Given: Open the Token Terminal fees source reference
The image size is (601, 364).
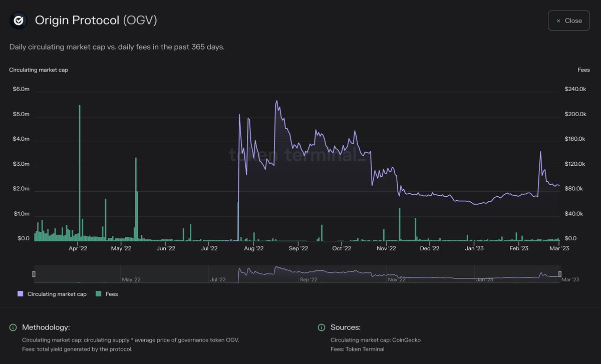Looking at the screenshot, I should 365,349.
